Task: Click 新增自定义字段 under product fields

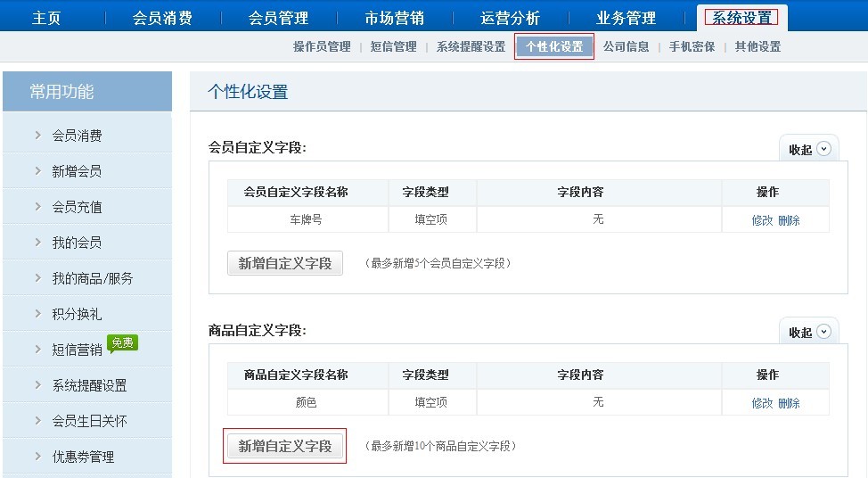Action: (x=284, y=446)
